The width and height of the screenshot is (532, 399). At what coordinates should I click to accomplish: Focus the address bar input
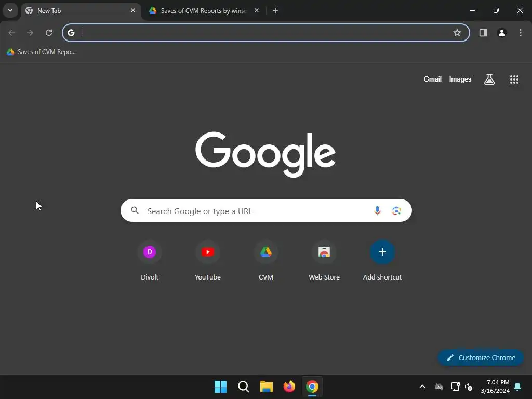tap(266, 33)
